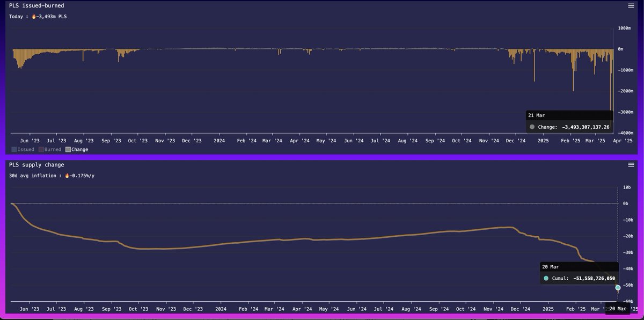This screenshot has height=320, width=644.
Task: Toggle the Issued series legend item
Action: coord(23,149)
